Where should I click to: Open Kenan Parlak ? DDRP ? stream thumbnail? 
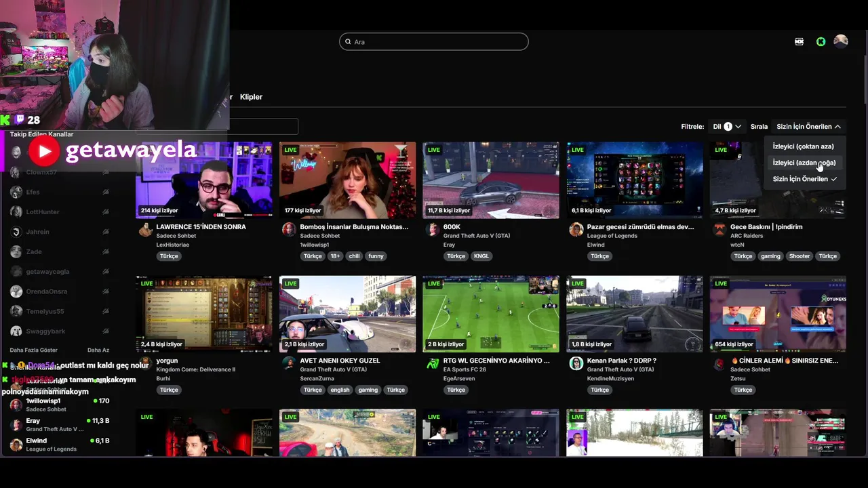635,314
